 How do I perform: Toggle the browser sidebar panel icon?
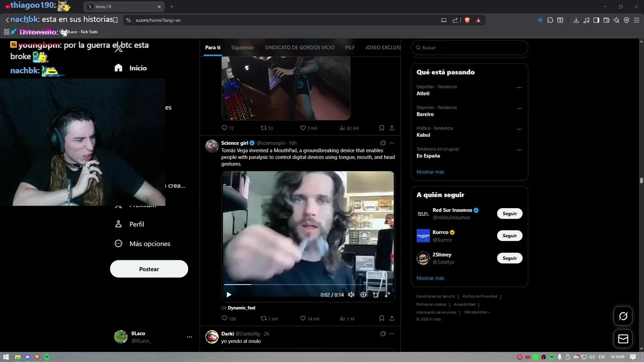[x=596, y=20]
